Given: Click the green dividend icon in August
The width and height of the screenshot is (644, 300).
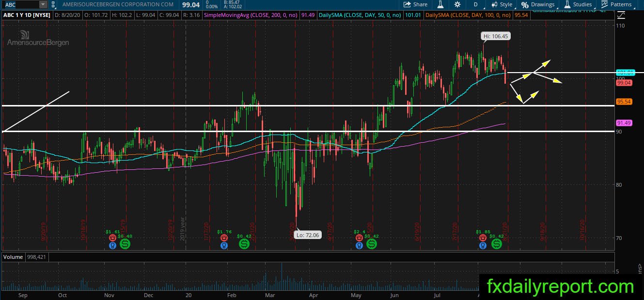Looking at the screenshot, I should (x=496, y=244).
